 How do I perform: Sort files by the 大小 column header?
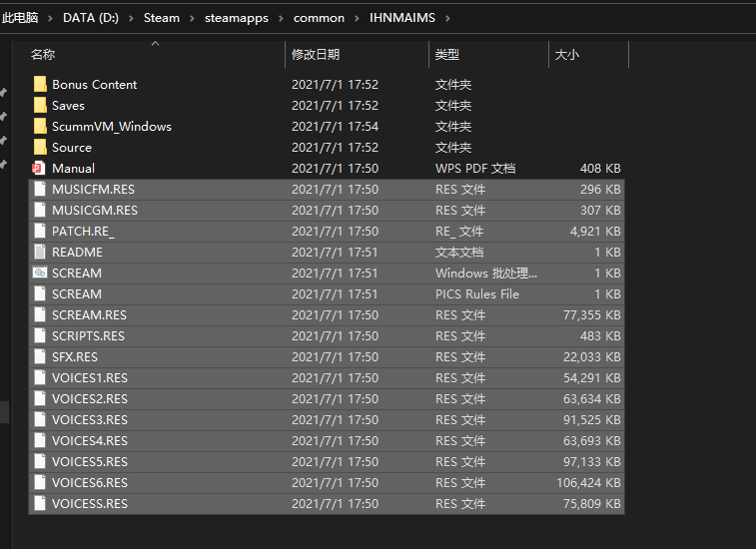click(567, 55)
